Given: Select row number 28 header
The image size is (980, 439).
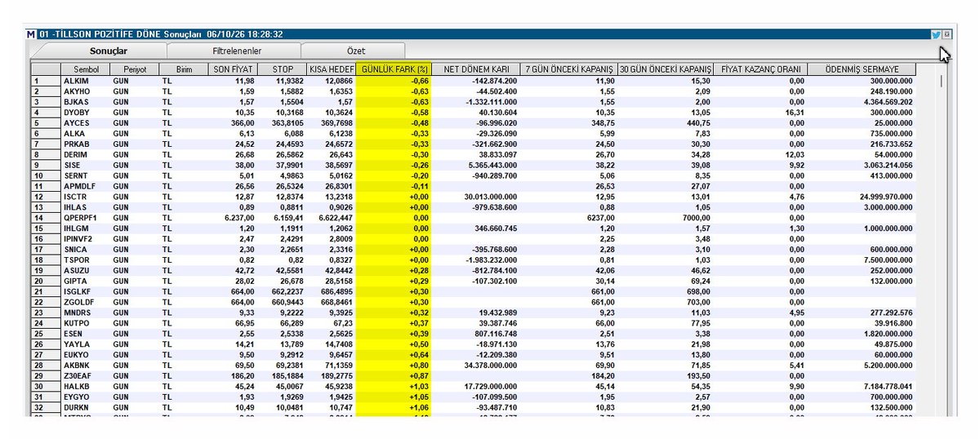Looking at the screenshot, I should [47, 366].
